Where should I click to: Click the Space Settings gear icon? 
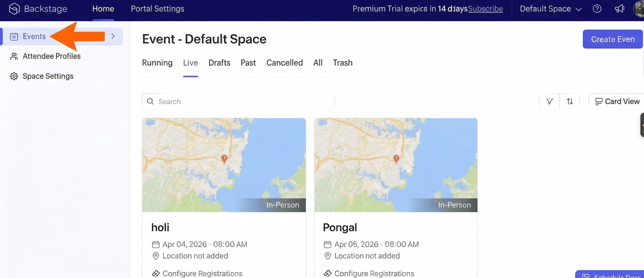[14, 76]
